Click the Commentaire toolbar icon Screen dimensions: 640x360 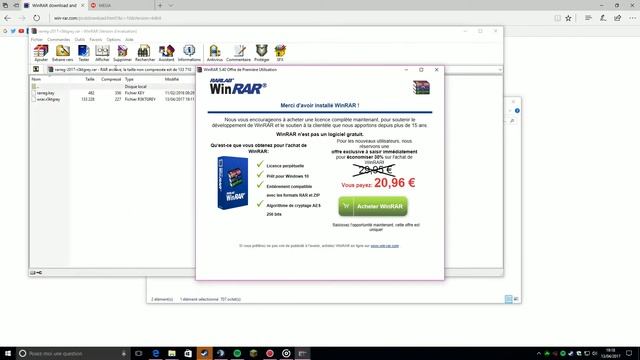[238, 53]
